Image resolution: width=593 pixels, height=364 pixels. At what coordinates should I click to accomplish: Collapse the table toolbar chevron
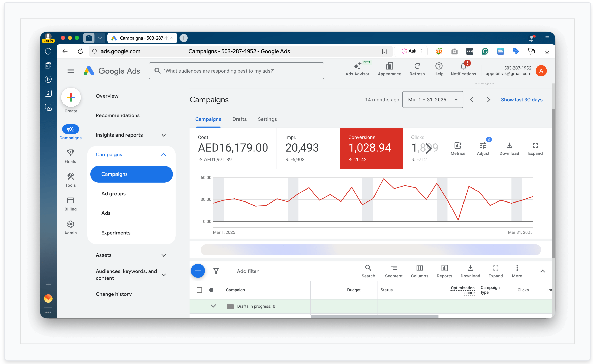542,271
